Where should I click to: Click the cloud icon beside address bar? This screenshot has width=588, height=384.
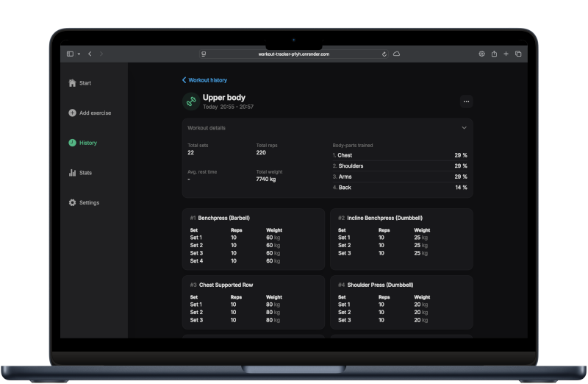pyautogui.click(x=396, y=54)
